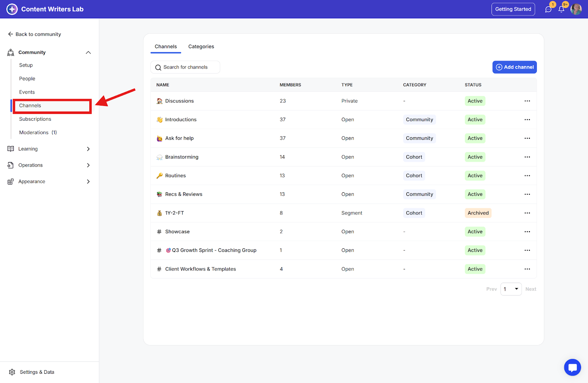Open the notifications bell icon
The height and width of the screenshot is (383, 588).
pos(561,9)
